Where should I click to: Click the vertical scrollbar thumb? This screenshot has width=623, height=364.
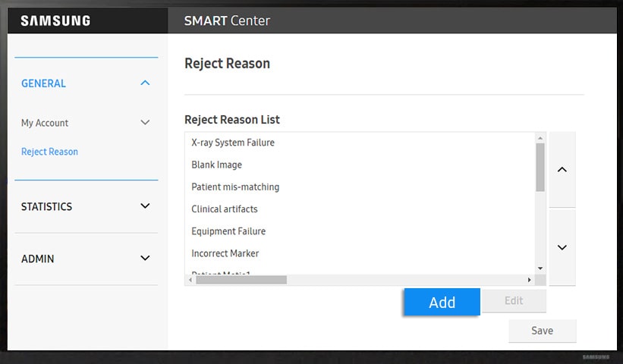(x=540, y=167)
